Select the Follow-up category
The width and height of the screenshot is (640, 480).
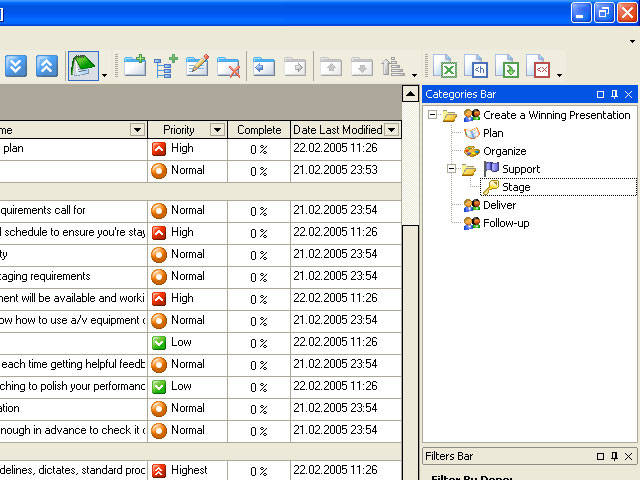tap(505, 223)
